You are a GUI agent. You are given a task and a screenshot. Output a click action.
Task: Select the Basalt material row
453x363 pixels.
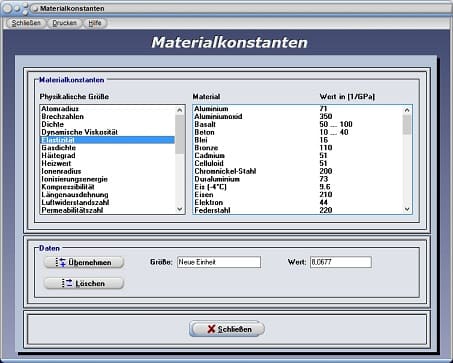[298, 124]
